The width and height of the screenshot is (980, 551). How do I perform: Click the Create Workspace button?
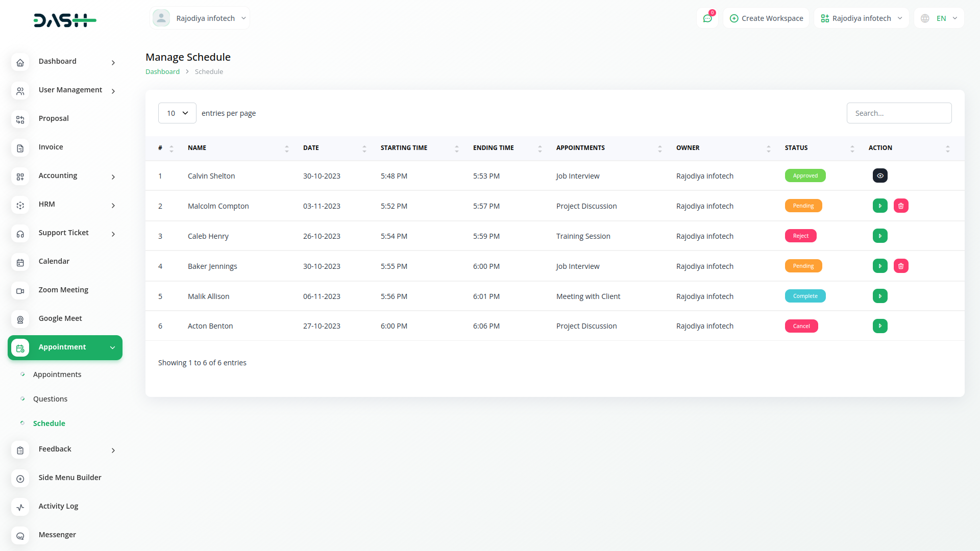(x=766, y=18)
